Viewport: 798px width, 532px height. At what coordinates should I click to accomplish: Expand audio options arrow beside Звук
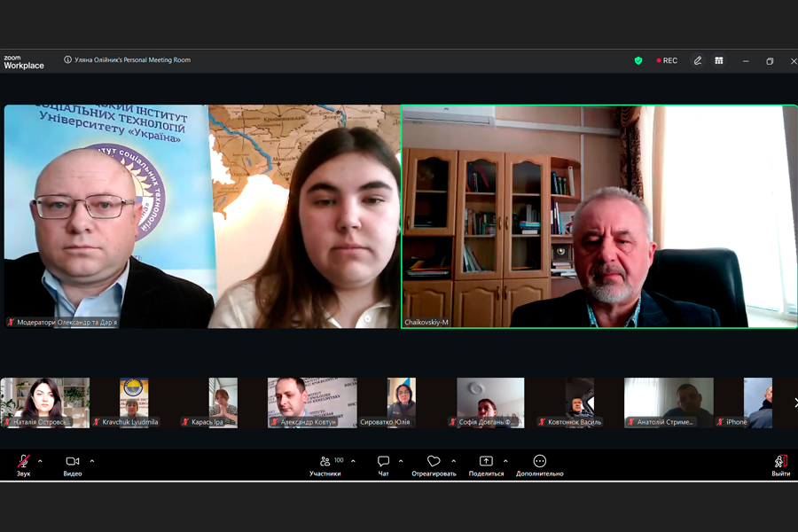coord(40,461)
